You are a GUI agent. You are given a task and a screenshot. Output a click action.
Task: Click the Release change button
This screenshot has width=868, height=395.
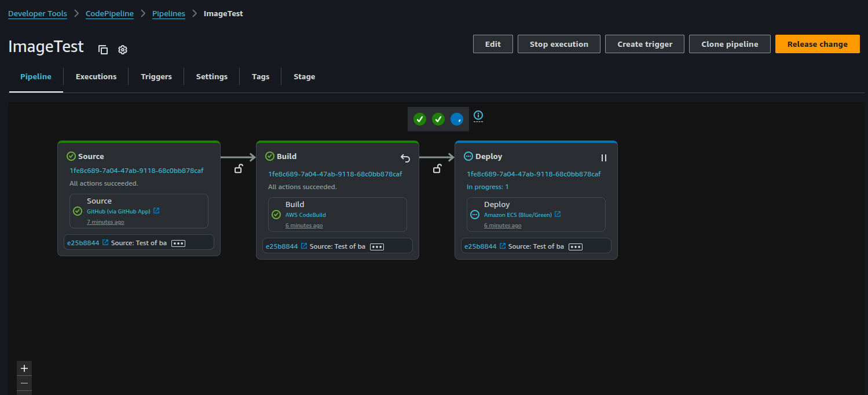[818, 44]
